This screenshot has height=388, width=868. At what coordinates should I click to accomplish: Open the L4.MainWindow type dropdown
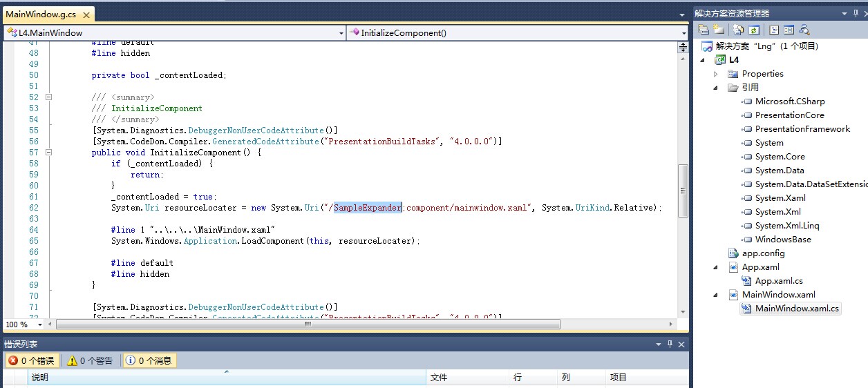[x=341, y=32]
